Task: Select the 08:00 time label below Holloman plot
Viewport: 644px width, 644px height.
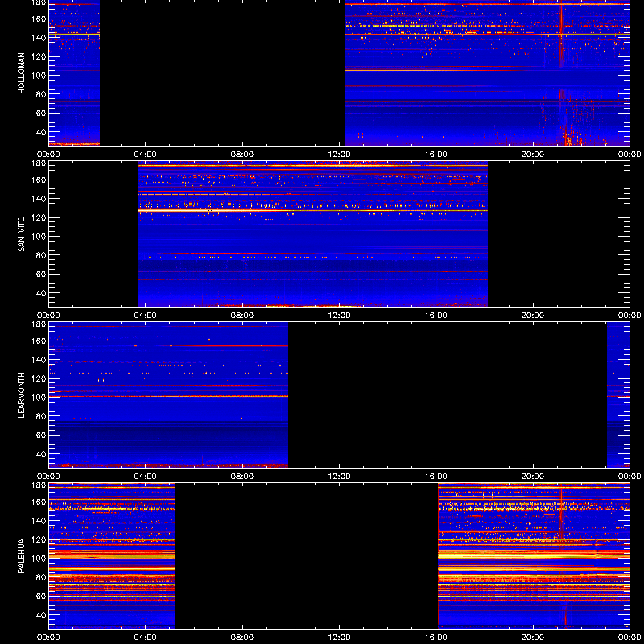Action: coord(242,155)
